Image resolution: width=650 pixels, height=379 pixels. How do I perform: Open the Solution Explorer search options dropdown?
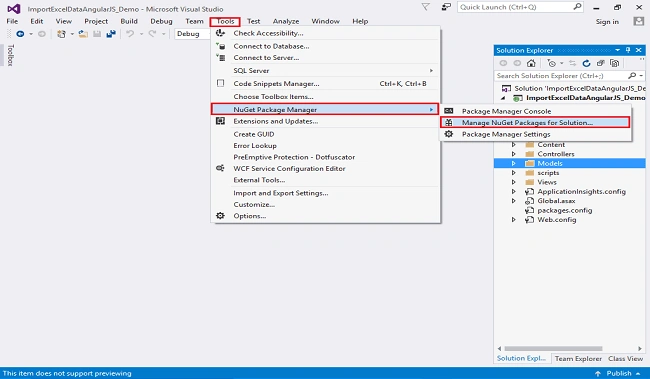coord(641,75)
